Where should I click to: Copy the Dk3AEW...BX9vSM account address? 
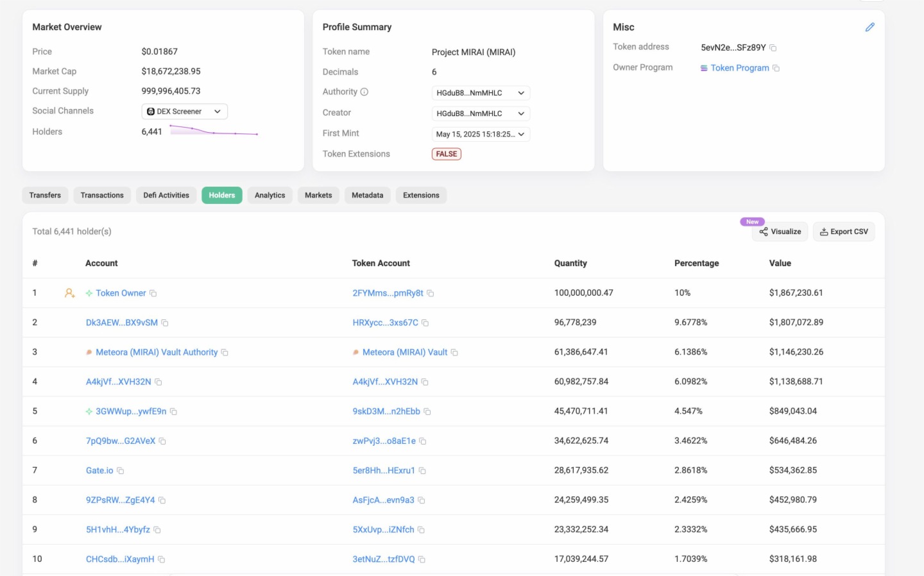click(165, 323)
